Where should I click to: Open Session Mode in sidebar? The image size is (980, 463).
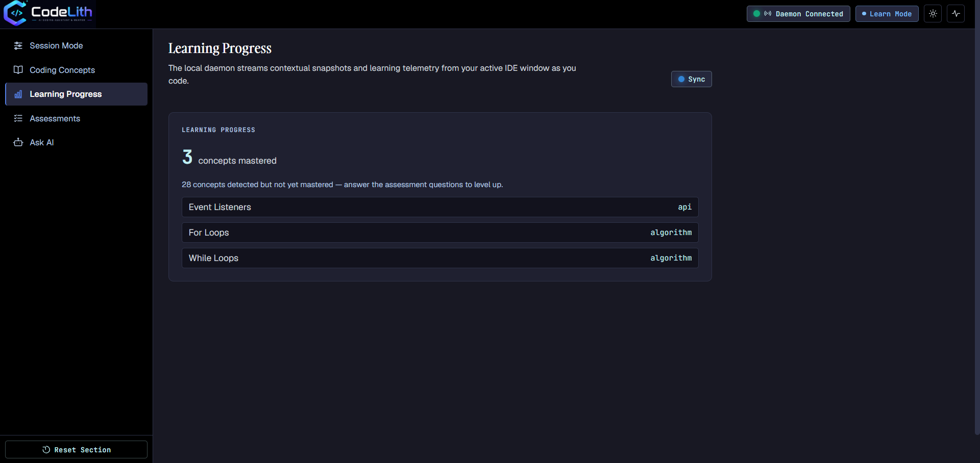pyautogui.click(x=77, y=46)
